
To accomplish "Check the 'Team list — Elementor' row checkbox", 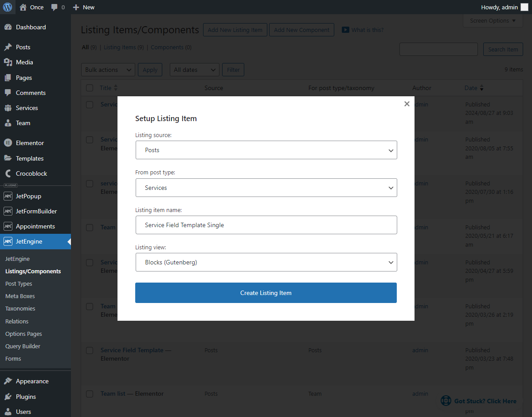I will [x=90, y=394].
